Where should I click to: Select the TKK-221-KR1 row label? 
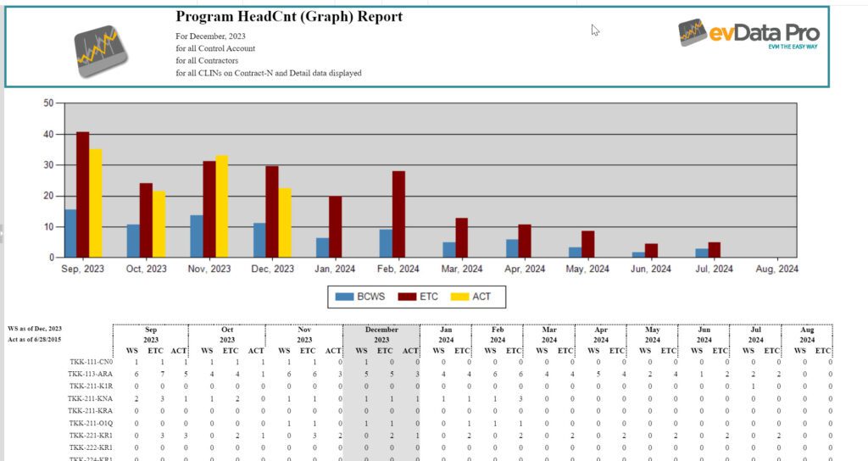90,436
